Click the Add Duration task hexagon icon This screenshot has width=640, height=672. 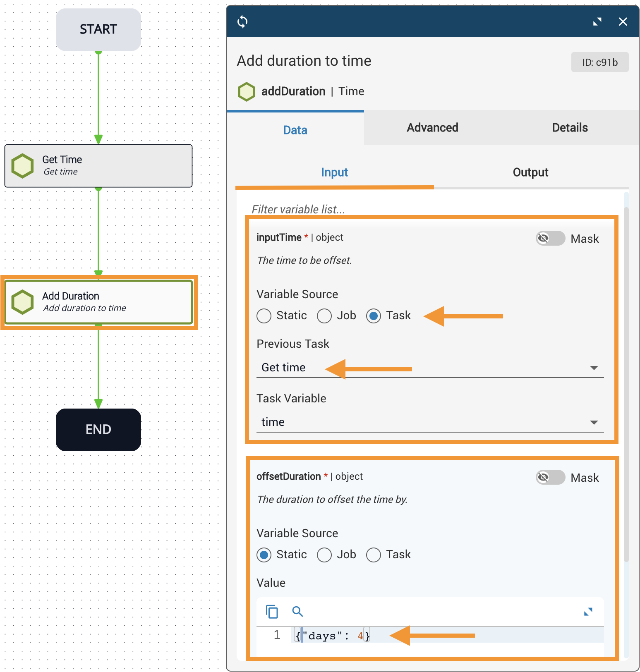click(x=22, y=302)
